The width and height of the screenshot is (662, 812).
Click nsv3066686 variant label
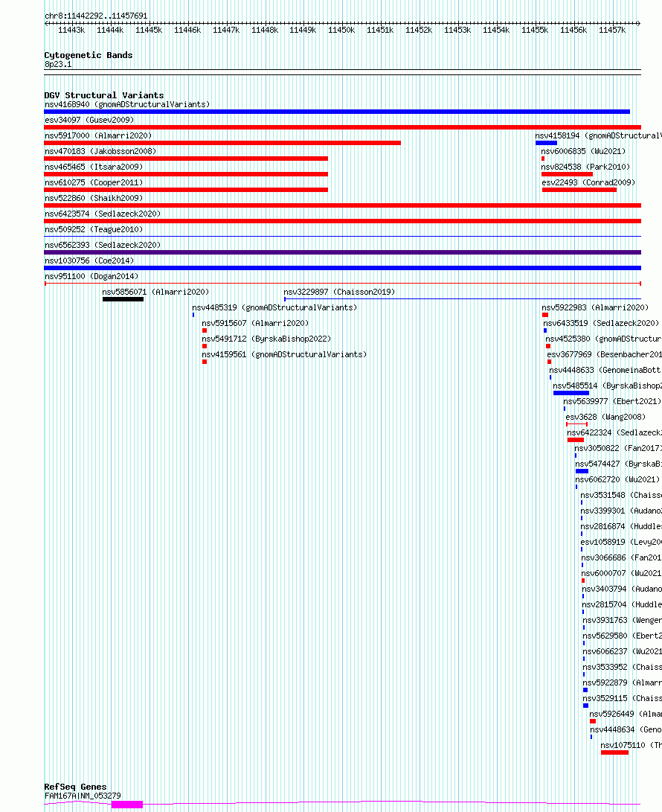[x=621, y=557]
